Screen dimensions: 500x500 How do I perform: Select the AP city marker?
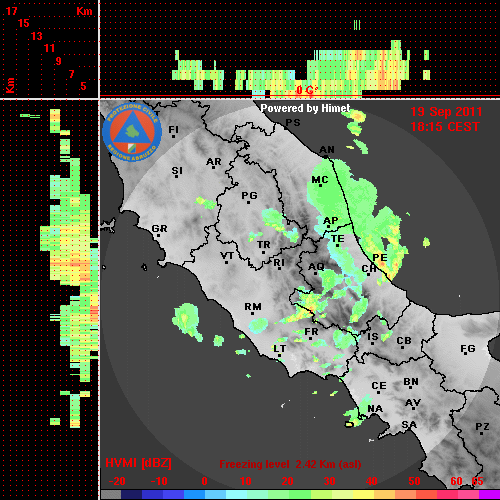(x=328, y=227)
